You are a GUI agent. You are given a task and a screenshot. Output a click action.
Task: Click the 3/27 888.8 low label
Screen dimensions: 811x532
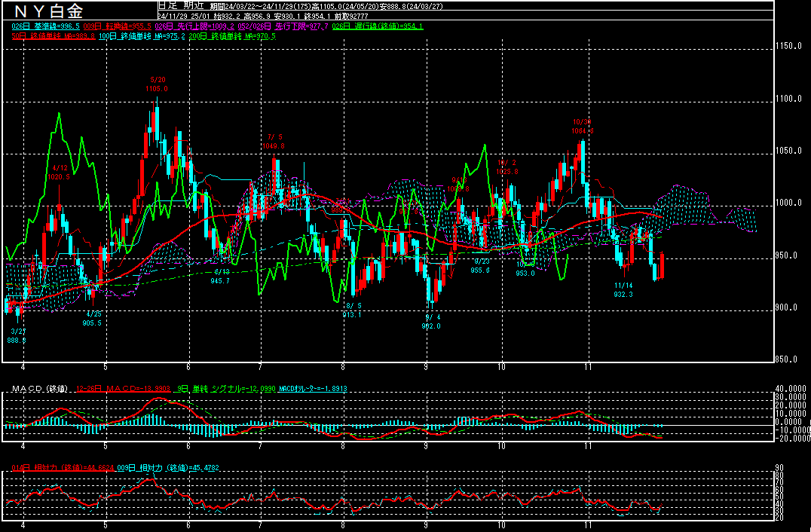17,336
